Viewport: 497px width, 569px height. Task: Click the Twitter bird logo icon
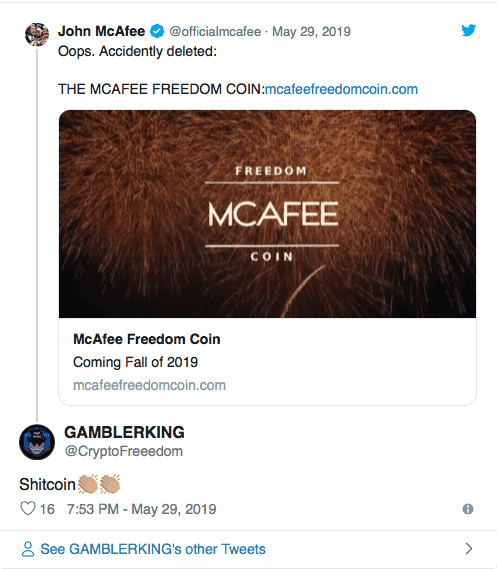468,30
